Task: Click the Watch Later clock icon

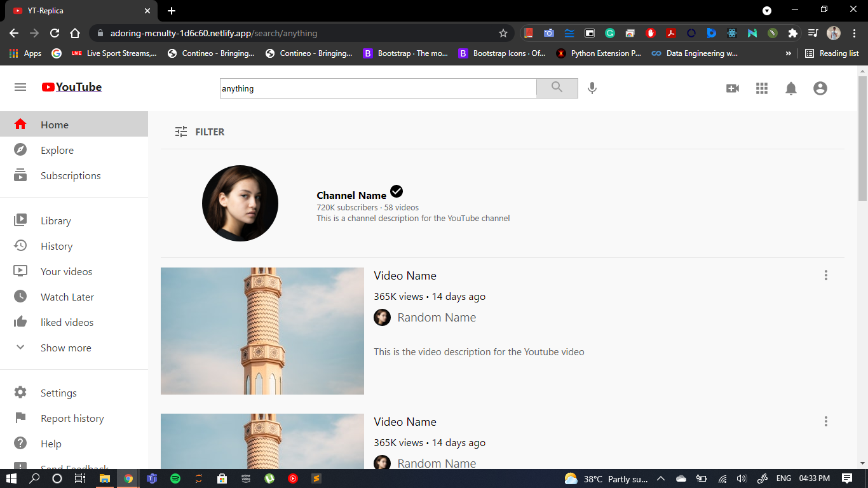Action: coord(20,296)
